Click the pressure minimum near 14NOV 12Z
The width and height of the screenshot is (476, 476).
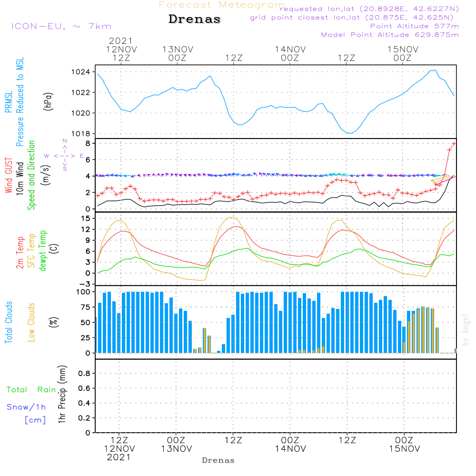[x=351, y=133]
